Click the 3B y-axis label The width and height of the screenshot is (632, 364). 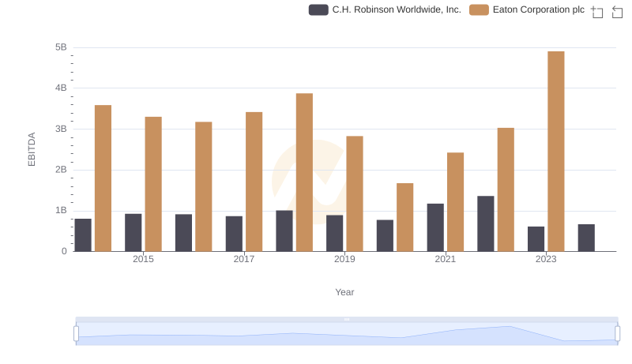click(61, 129)
